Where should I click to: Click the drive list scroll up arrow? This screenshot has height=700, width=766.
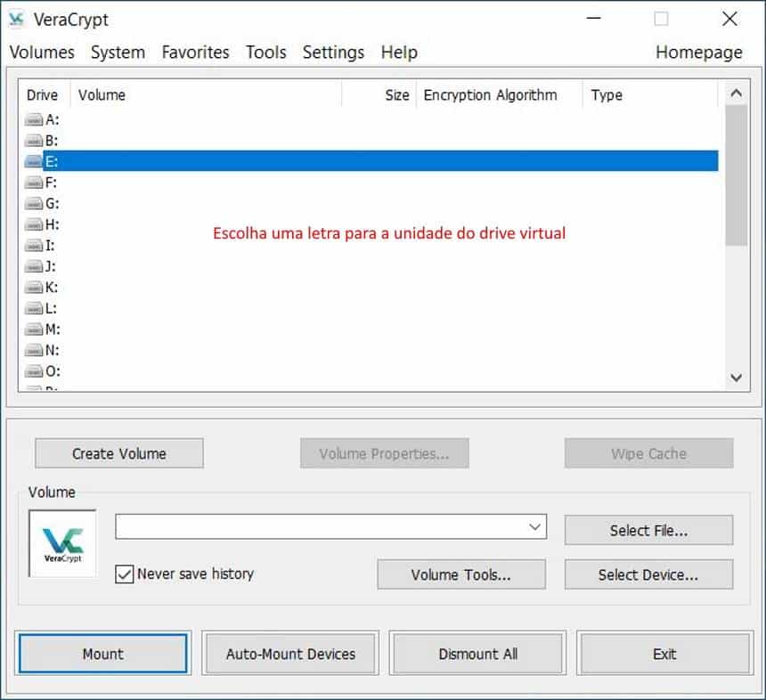pos(737,93)
